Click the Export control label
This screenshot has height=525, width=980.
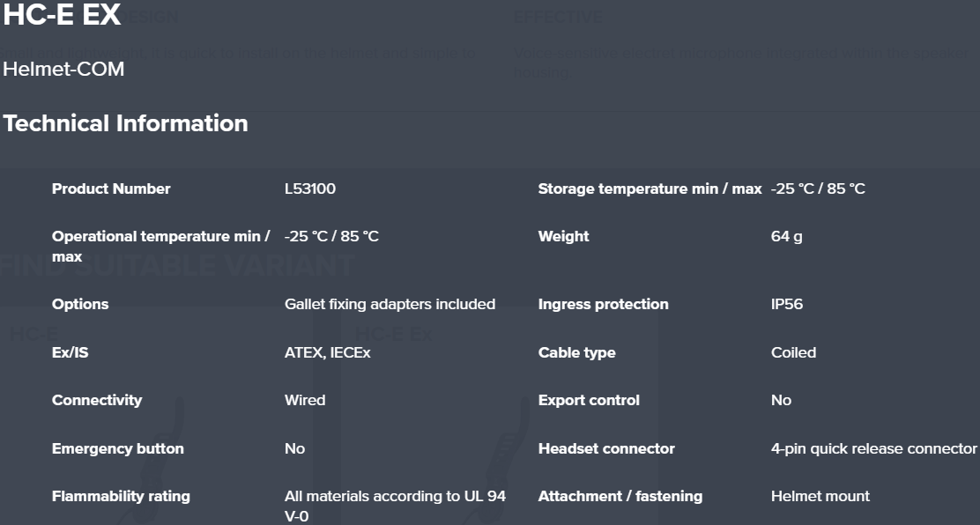coord(589,400)
